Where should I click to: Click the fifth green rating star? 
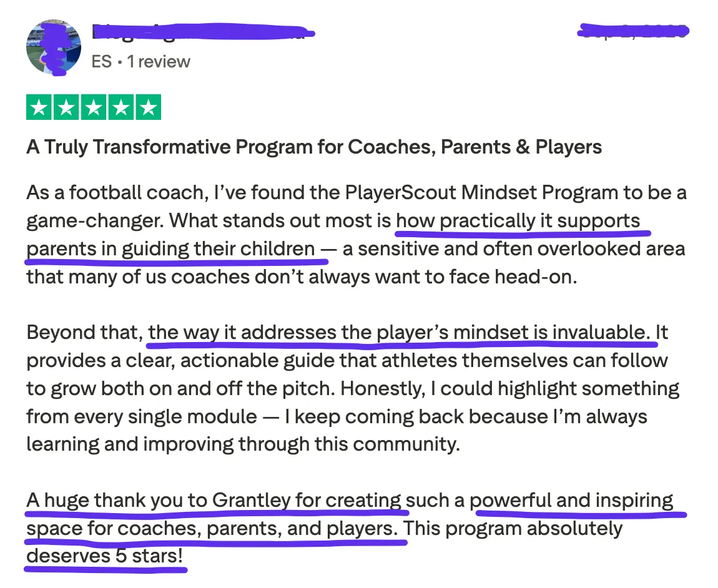point(148,107)
